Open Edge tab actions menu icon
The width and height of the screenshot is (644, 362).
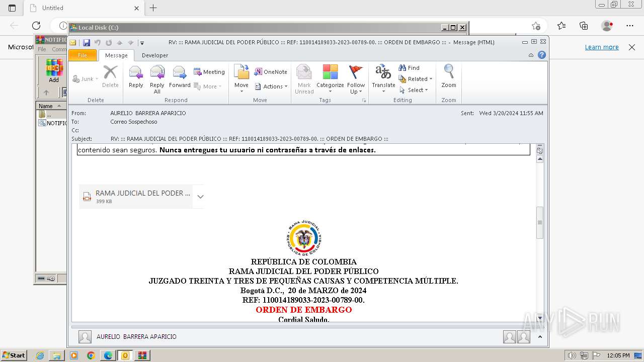tap(12, 8)
